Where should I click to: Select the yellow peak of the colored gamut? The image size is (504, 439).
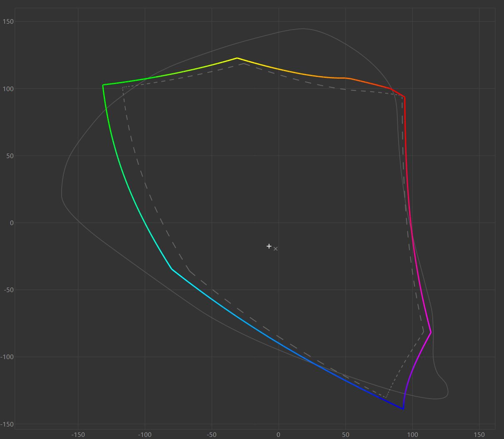(237, 58)
